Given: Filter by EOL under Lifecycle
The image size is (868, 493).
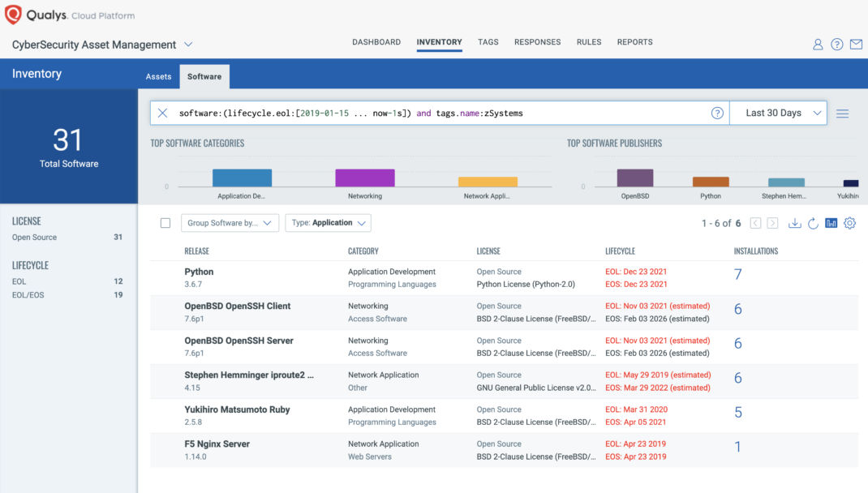Looking at the screenshot, I should 20,280.
